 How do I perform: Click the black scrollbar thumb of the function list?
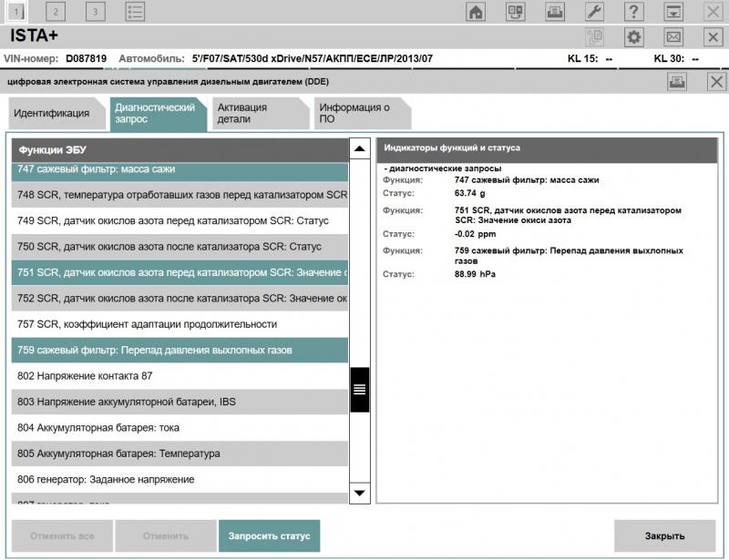point(359,390)
